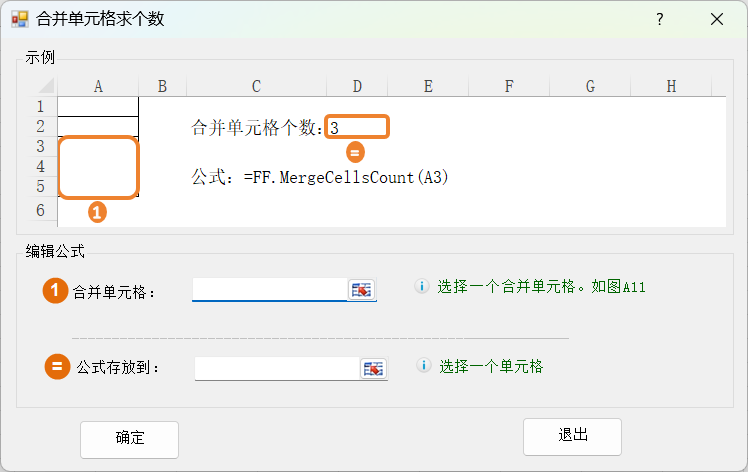This screenshot has width=748, height=472.
Task: Focus the 公式存放到 input field
Action: 277,368
